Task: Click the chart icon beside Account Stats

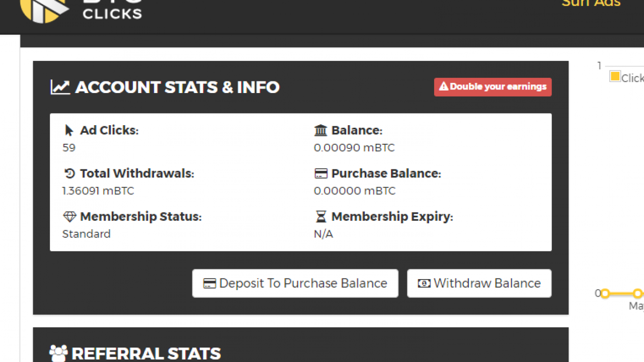Action: 60,87
